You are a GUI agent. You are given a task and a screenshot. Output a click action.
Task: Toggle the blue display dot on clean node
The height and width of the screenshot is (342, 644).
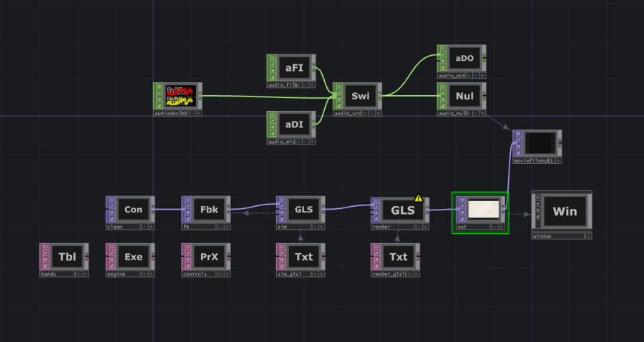click(x=145, y=227)
